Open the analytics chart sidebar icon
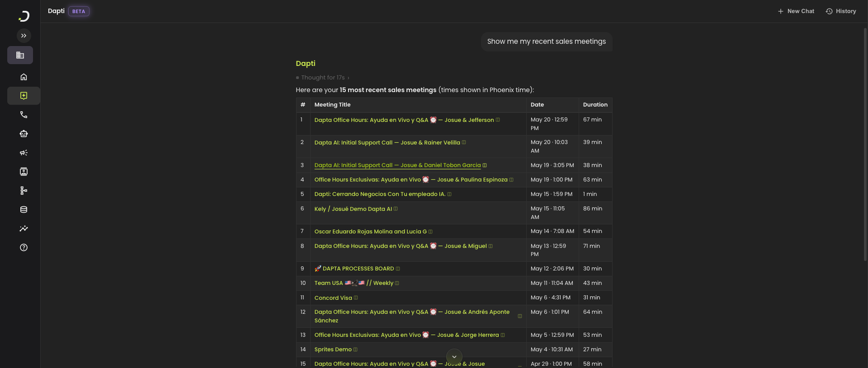This screenshot has height=368, width=868. [24, 228]
